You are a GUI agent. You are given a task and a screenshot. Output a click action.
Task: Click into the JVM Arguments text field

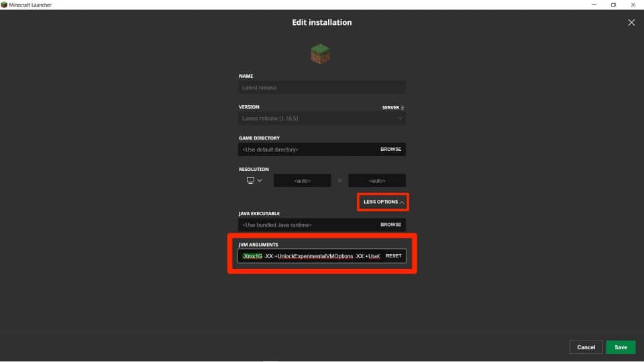point(311,256)
